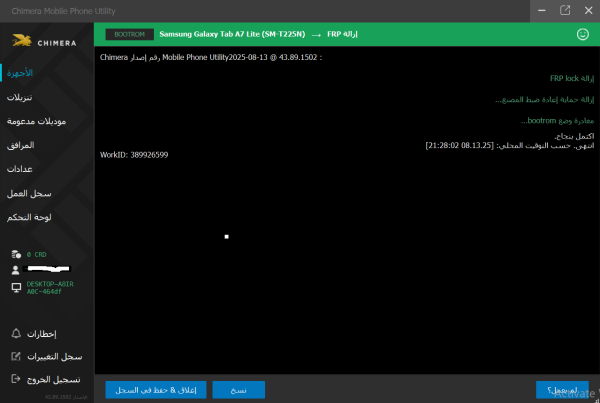Viewport: 600px width, 403px height.
Task: Open لوحة التحكم dashboard item
Action: tap(29, 217)
